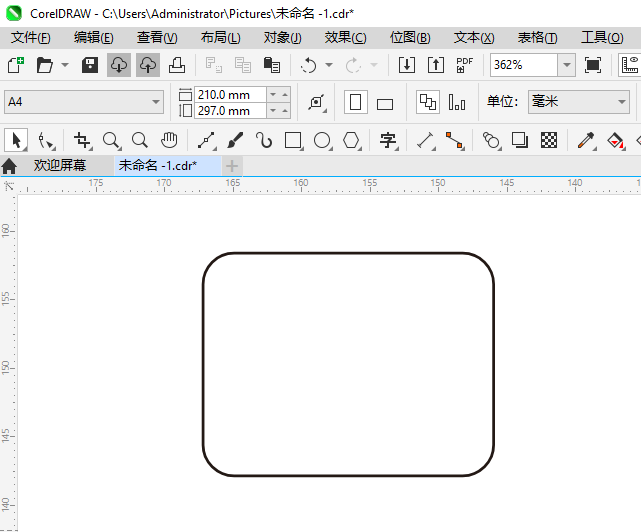The width and height of the screenshot is (641, 532).
Task: Click the Publish to PDF icon
Action: coord(464,65)
